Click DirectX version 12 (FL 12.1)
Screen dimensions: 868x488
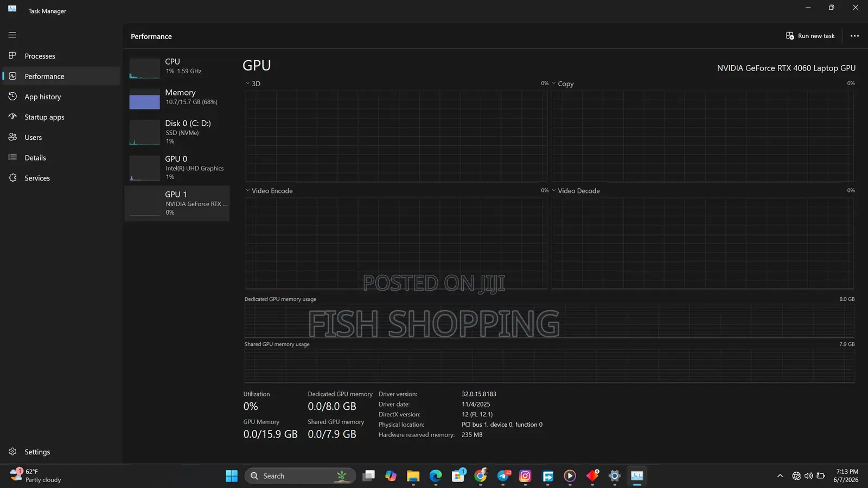click(477, 414)
